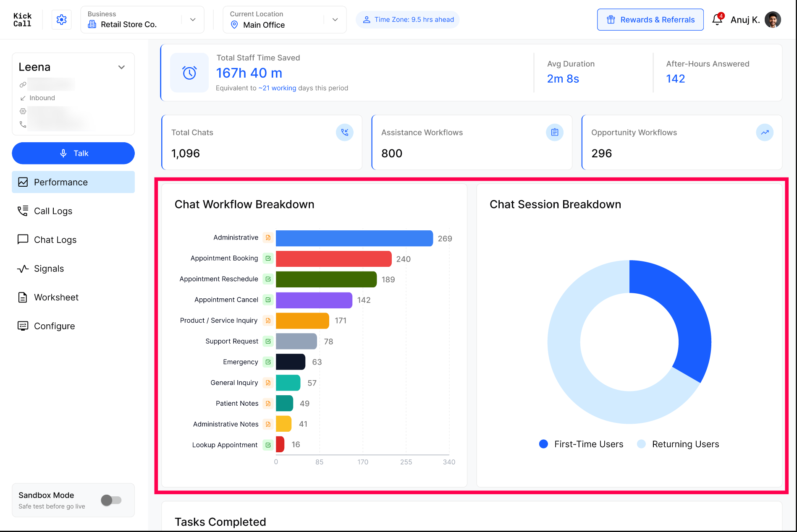Image resolution: width=797 pixels, height=532 pixels.
Task: Open the Current Location Main Office dropdown
Action: 285,20
